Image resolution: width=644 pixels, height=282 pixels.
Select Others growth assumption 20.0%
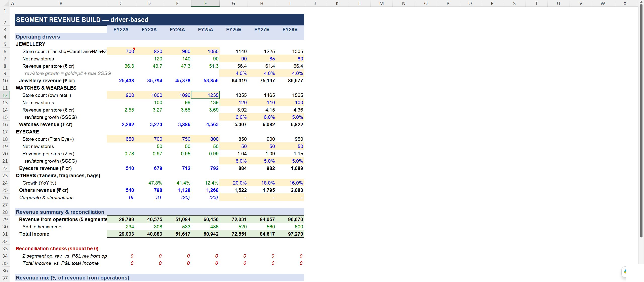pyautogui.click(x=233, y=183)
